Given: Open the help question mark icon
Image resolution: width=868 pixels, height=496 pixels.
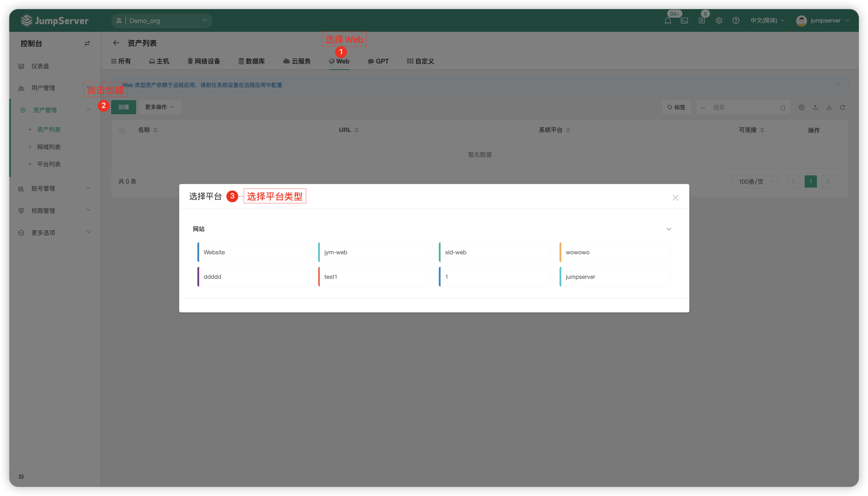Looking at the screenshot, I should point(736,21).
